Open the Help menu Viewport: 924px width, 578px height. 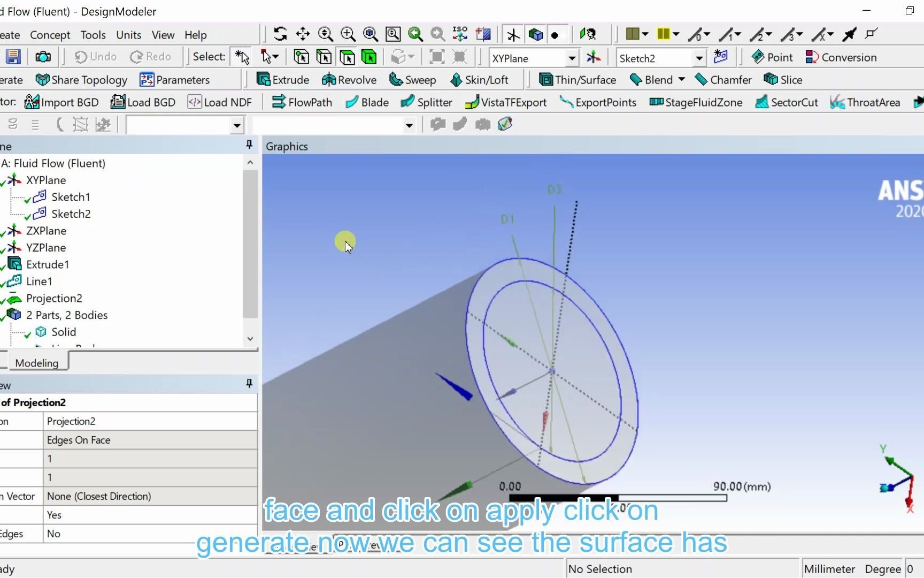point(196,35)
